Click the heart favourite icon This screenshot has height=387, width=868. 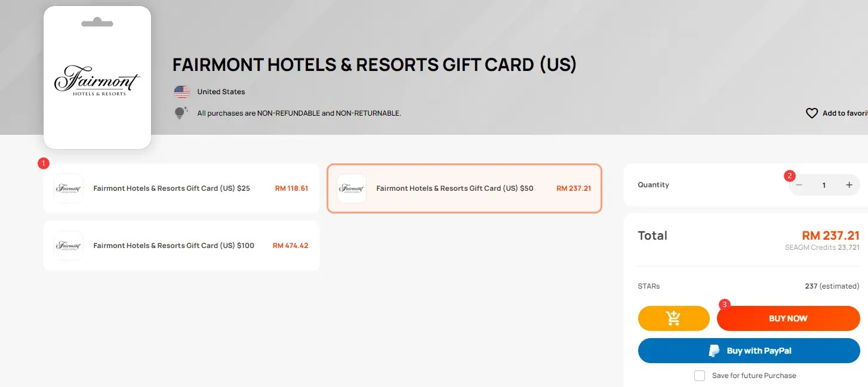812,113
